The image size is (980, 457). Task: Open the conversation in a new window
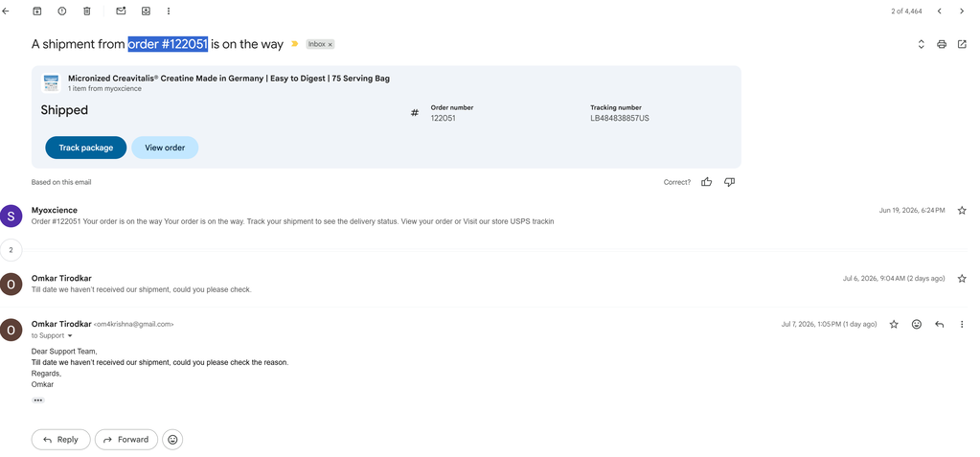pyautogui.click(x=962, y=44)
